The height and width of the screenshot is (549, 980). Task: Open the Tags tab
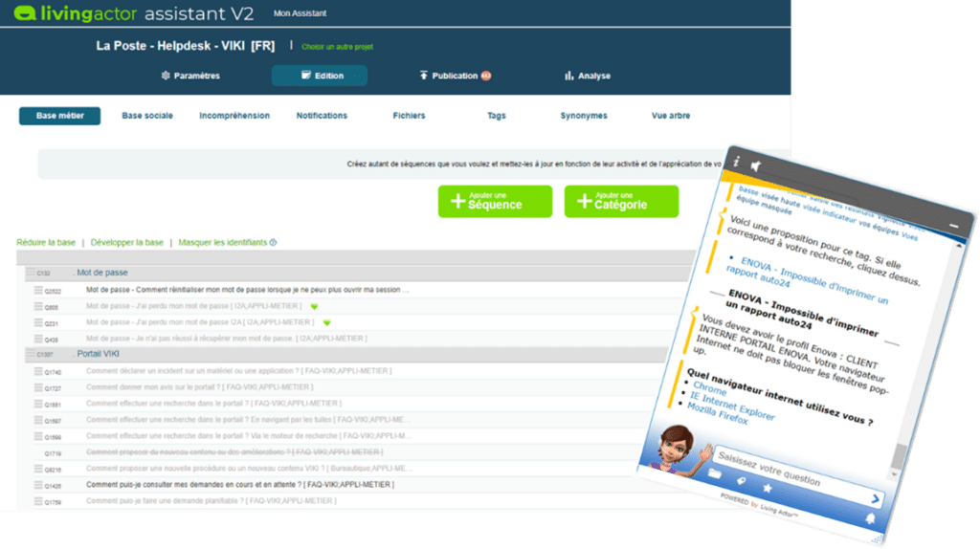click(x=497, y=116)
